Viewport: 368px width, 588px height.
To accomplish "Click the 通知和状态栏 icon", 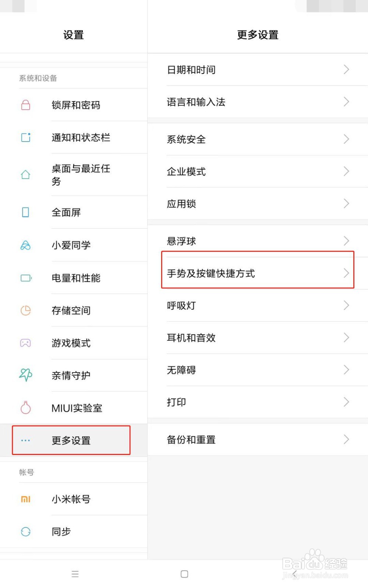I will 25,137.
